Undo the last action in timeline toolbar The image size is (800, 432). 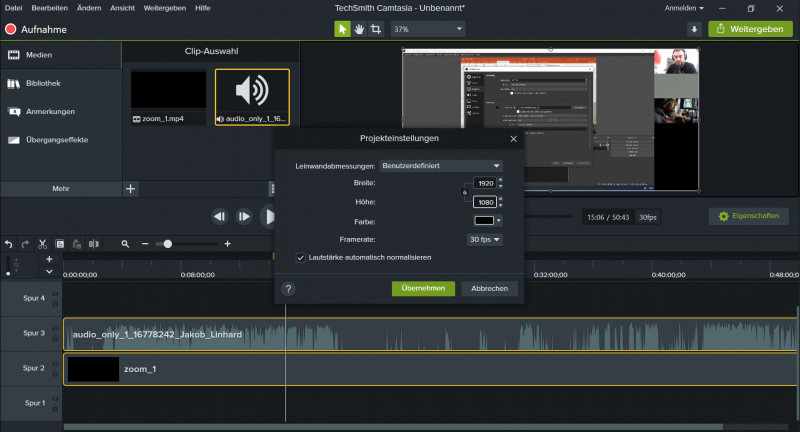pos(9,244)
